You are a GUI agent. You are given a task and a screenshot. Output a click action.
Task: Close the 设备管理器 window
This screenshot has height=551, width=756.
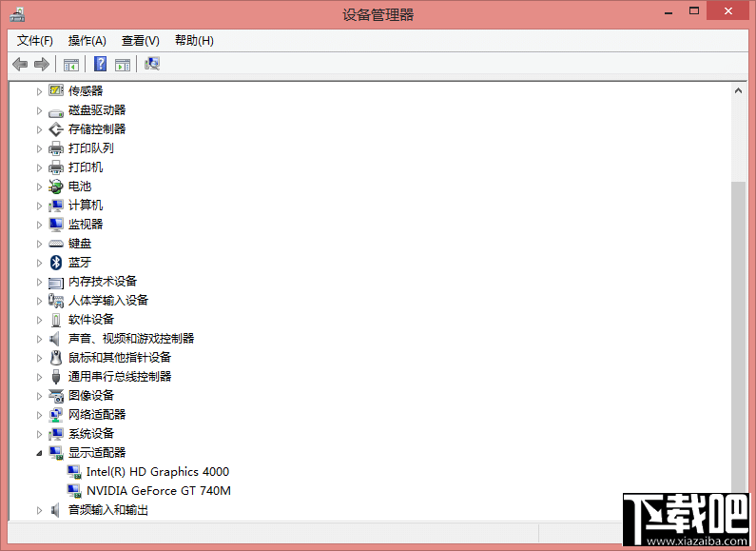pyautogui.click(x=728, y=11)
